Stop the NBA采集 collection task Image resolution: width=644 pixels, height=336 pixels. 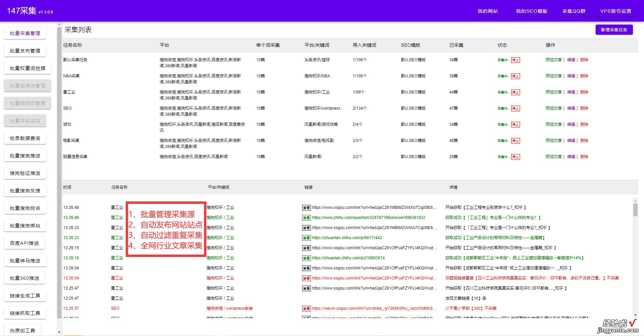click(x=516, y=76)
